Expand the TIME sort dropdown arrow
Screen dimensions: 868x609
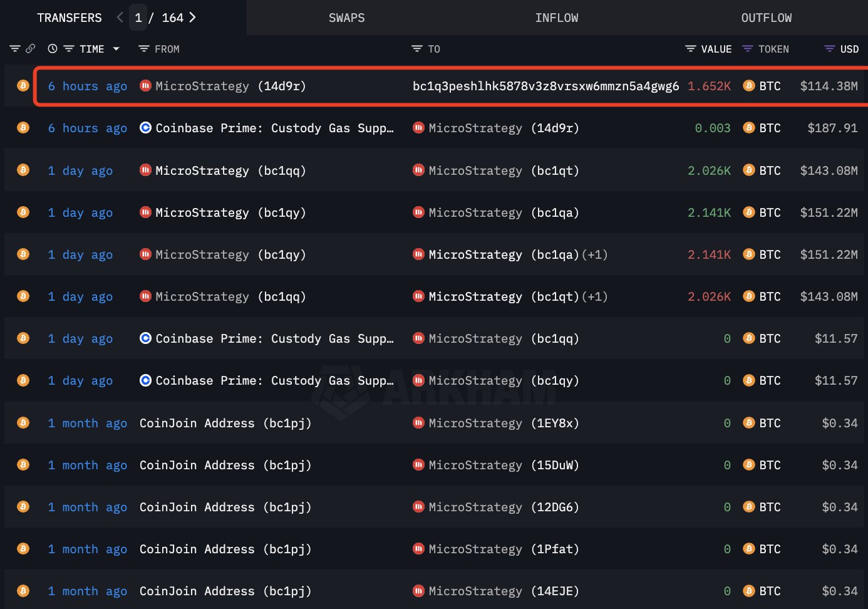(x=116, y=49)
